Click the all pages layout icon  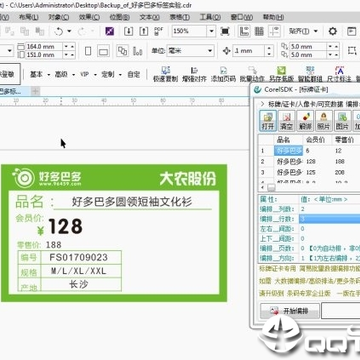click(123, 51)
